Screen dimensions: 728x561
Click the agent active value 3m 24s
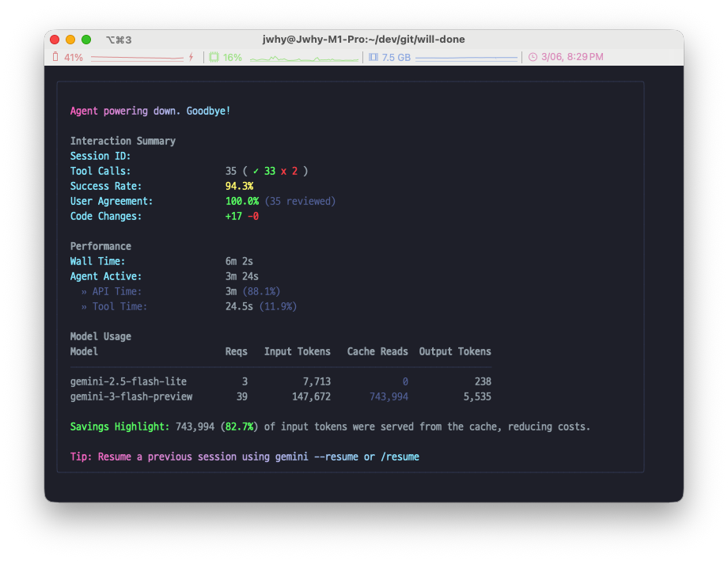[242, 276]
